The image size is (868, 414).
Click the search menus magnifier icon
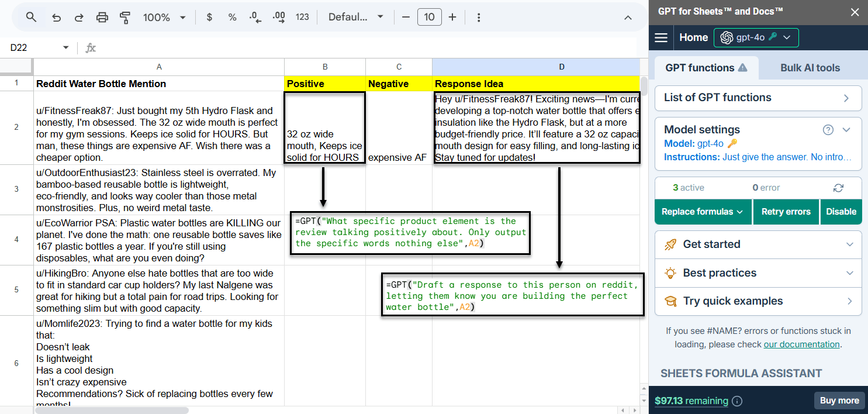(x=32, y=18)
